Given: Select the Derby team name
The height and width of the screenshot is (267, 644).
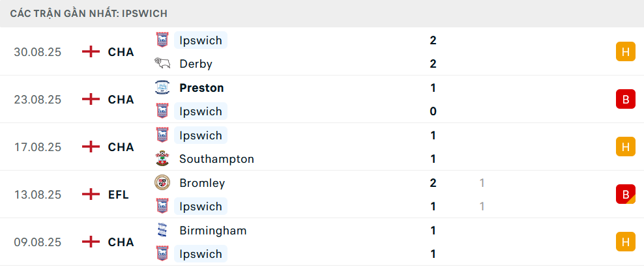Looking at the screenshot, I should 196,64.
